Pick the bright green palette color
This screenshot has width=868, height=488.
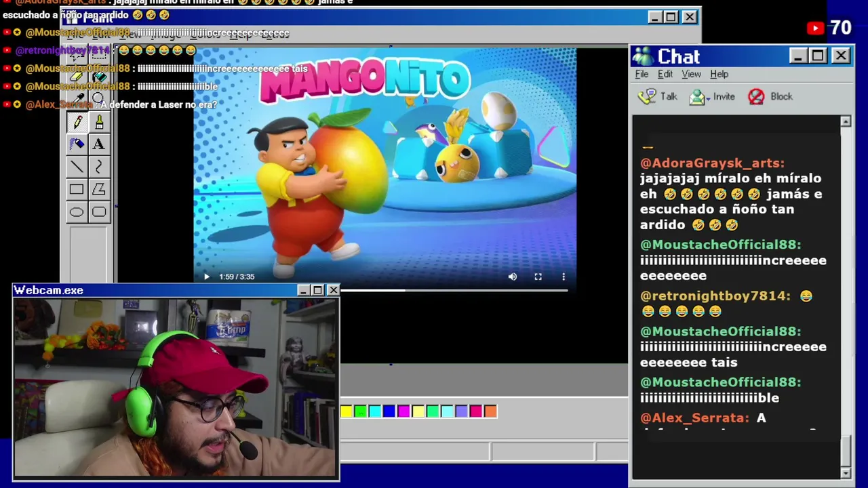pos(360,411)
